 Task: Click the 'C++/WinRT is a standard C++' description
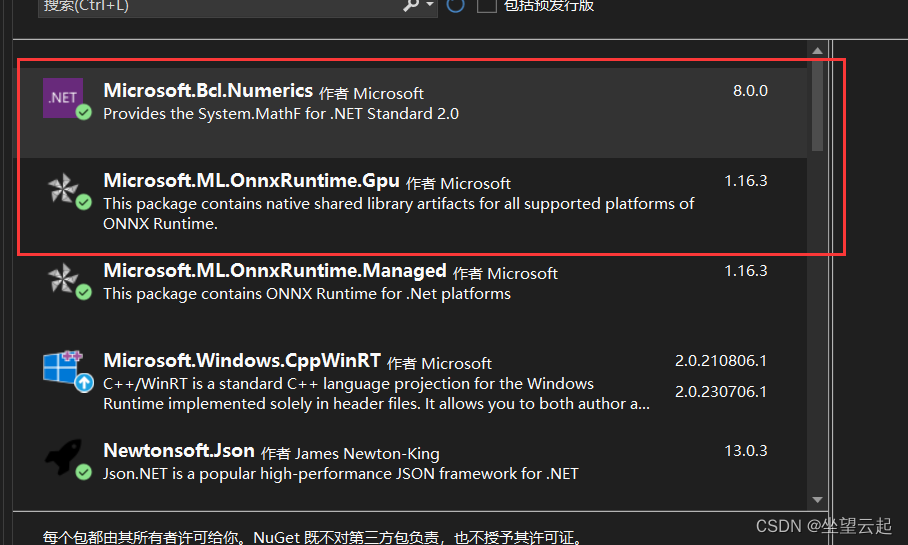376,394
